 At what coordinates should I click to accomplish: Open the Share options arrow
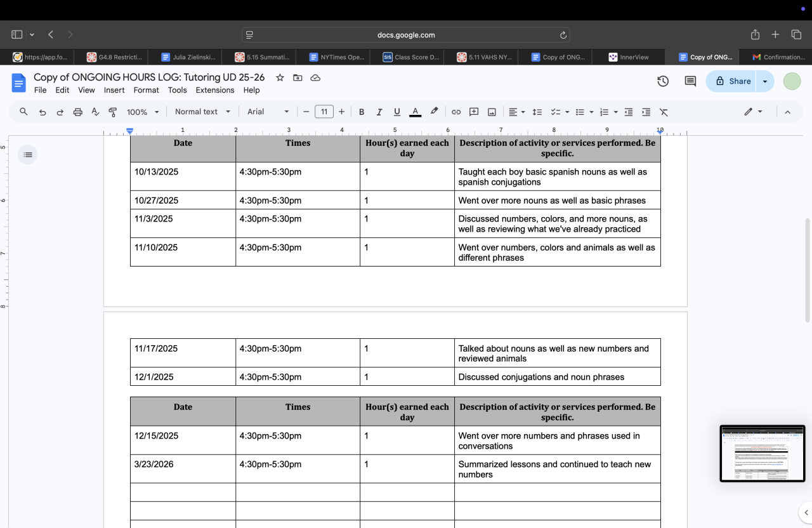point(765,81)
